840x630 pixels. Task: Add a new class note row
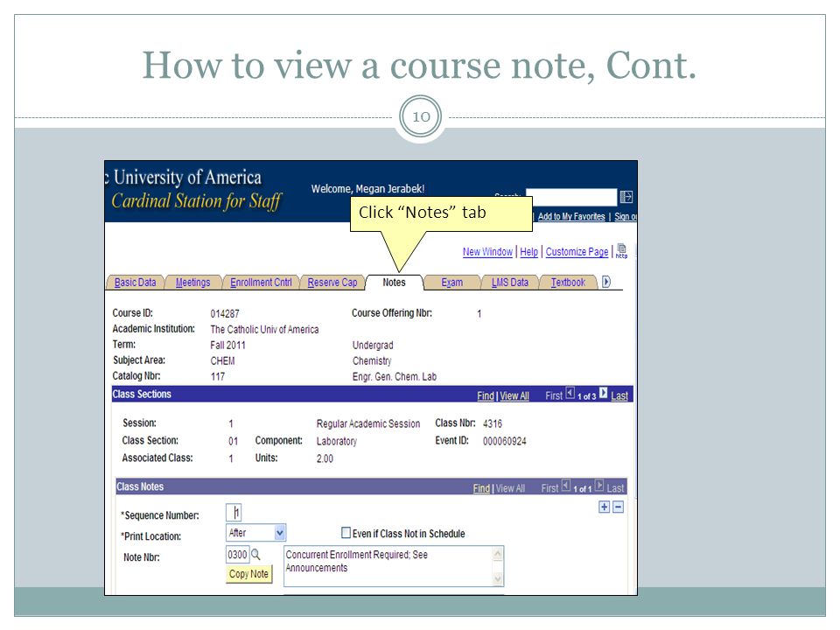[605, 507]
